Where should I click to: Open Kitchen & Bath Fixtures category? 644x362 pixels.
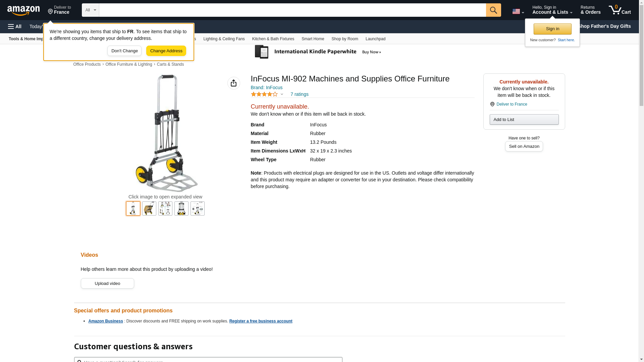(273, 39)
